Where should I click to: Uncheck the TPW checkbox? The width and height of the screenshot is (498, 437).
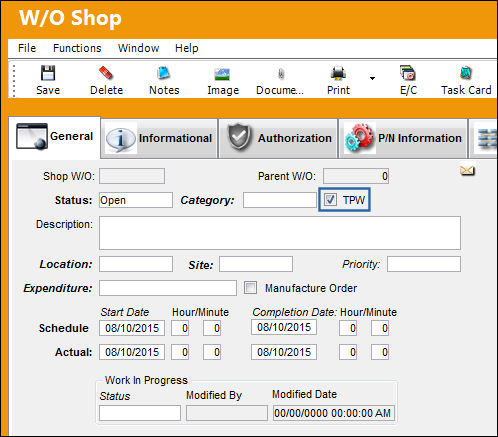pyautogui.click(x=330, y=200)
